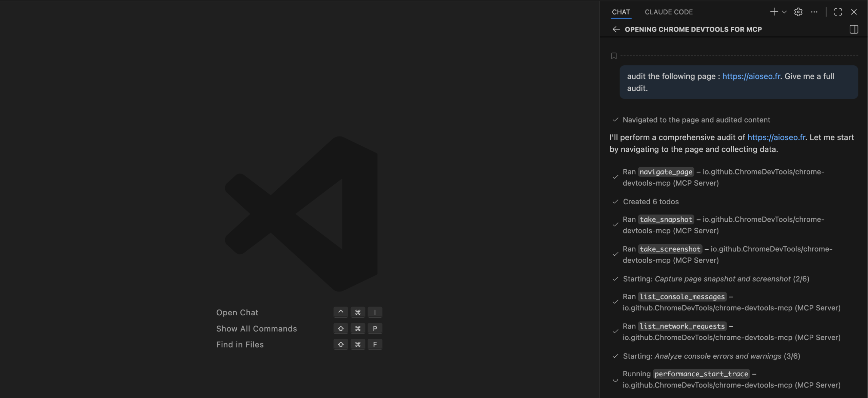868x398 pixels.
Task: Click the Open Chat shortcut hint
Action: [237, 312]
